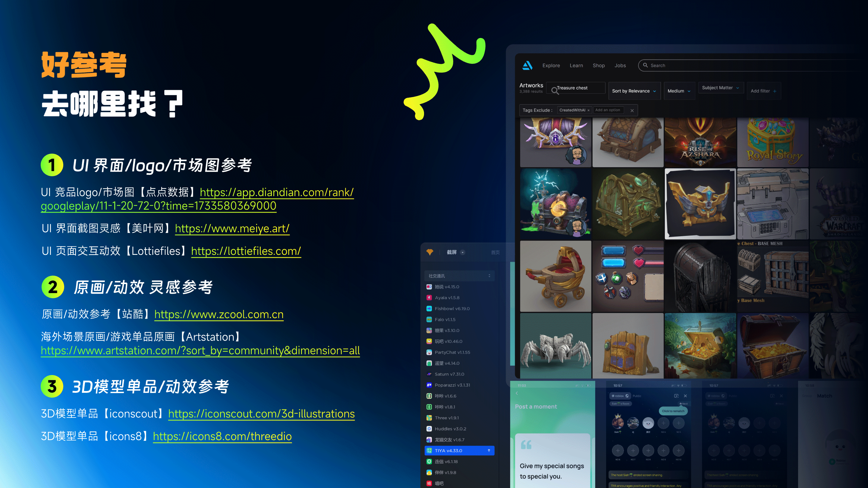This screenshot has width=868, height=488.
Task: Select the Fishbowl v6.19.0 app icon
Action: (x=429, y=308)
